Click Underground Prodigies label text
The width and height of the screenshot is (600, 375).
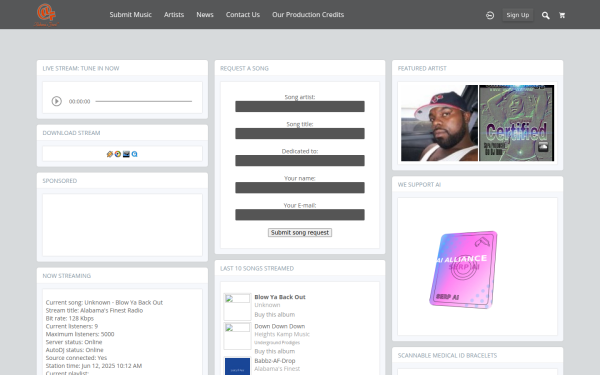point(277,342)
